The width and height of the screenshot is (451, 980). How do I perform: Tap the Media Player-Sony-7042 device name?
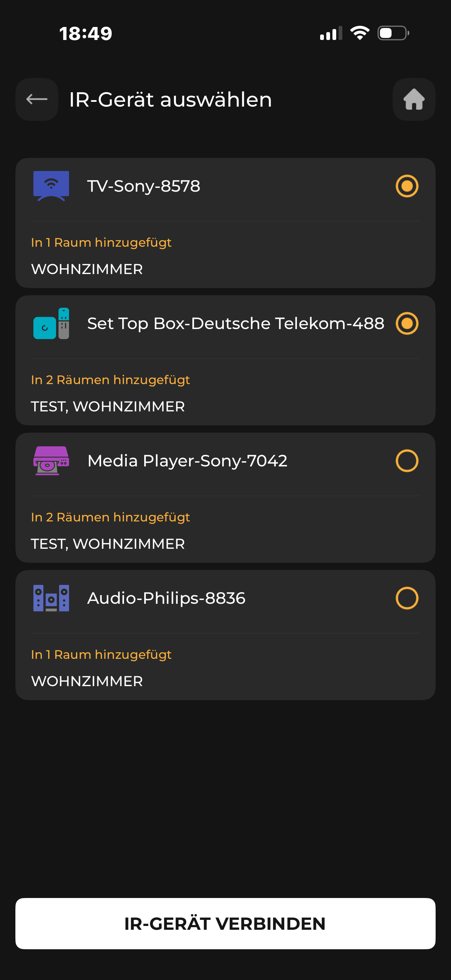tap(187, 461)
